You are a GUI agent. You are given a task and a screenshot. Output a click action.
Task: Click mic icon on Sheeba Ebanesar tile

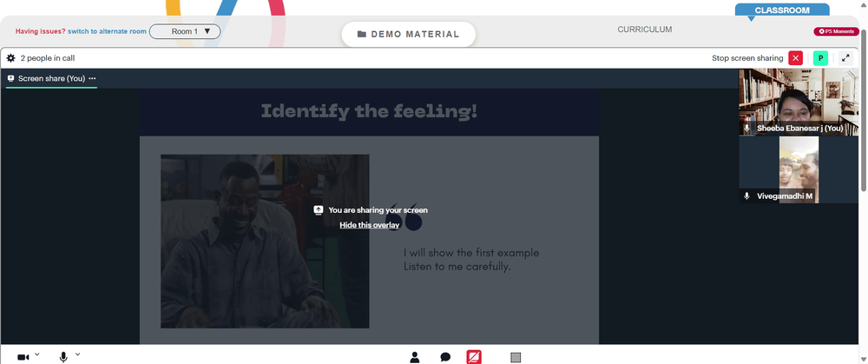746,129
